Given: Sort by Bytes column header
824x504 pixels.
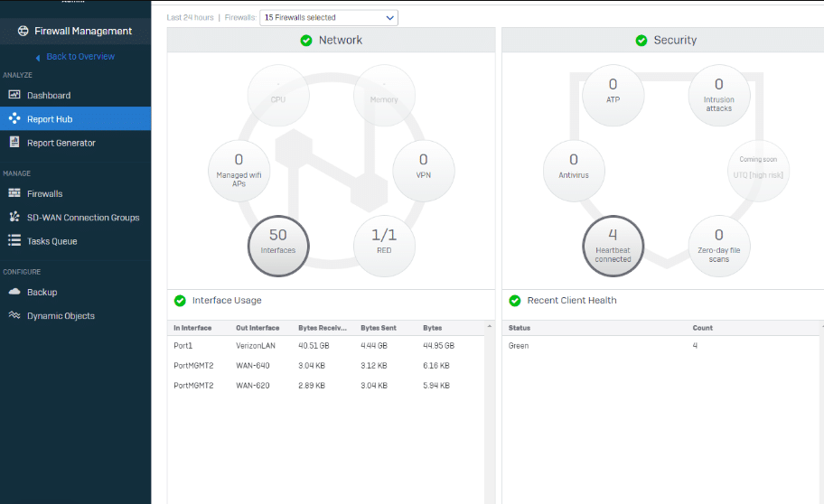Looking at the screenshot, I should 433,328.
